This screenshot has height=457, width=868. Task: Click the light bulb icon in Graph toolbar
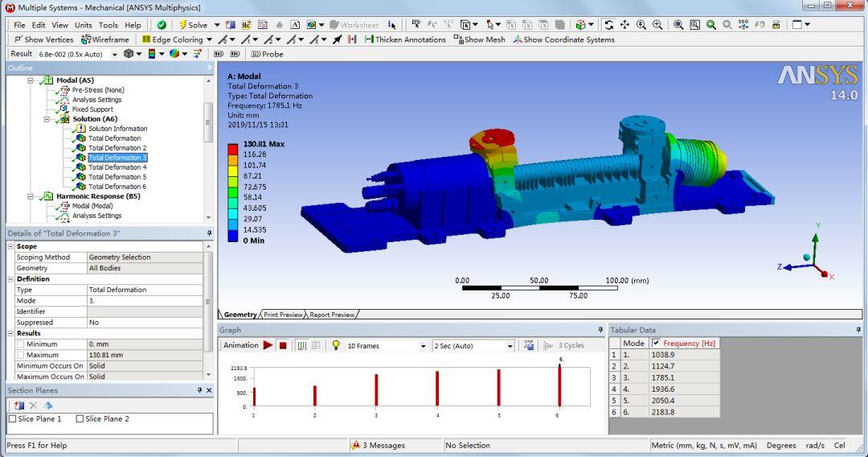point(335,345)
